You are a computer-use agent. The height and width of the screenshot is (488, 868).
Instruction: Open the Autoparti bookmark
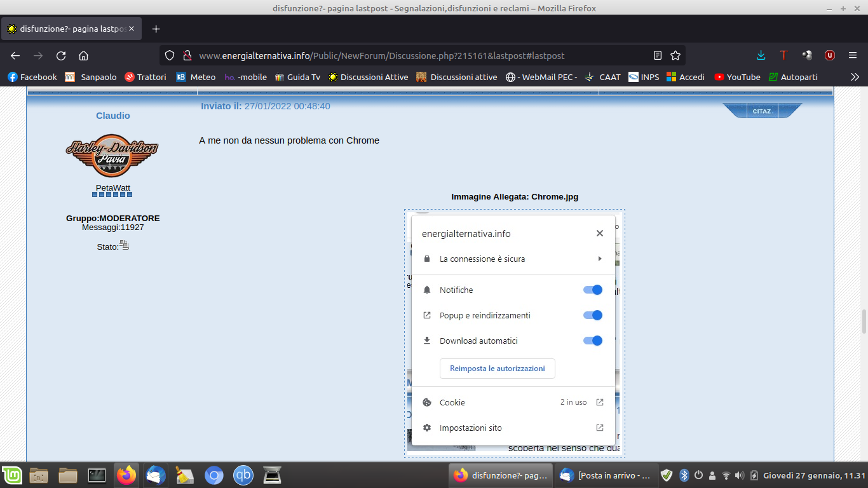(x=793, y=77)
